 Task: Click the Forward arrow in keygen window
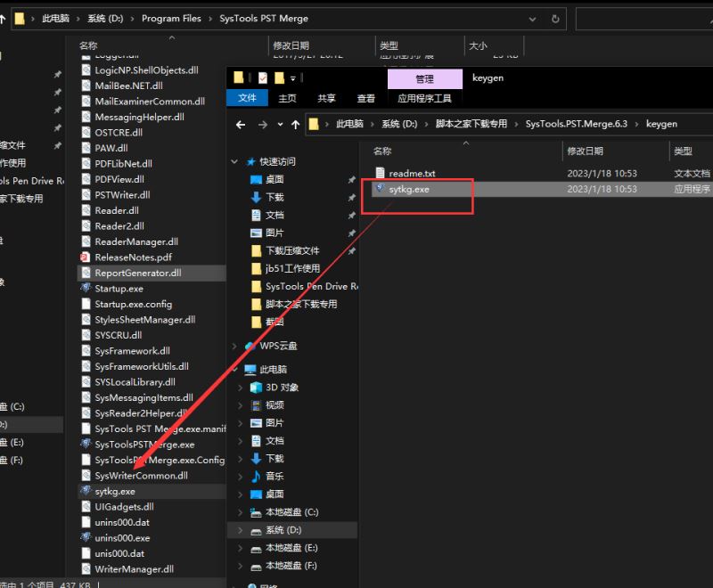(x=262, y=124)
